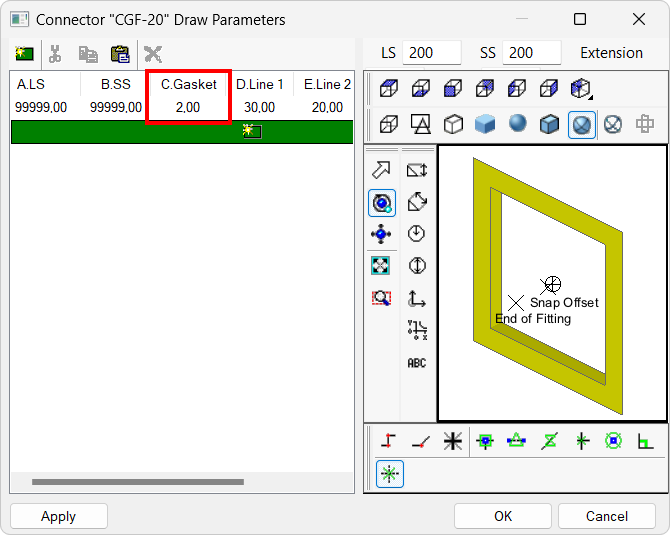The width and height of the screenshot is (670, 535).
Task: Toggle the green triangle midpoint snap
Action: click(517, 441)
